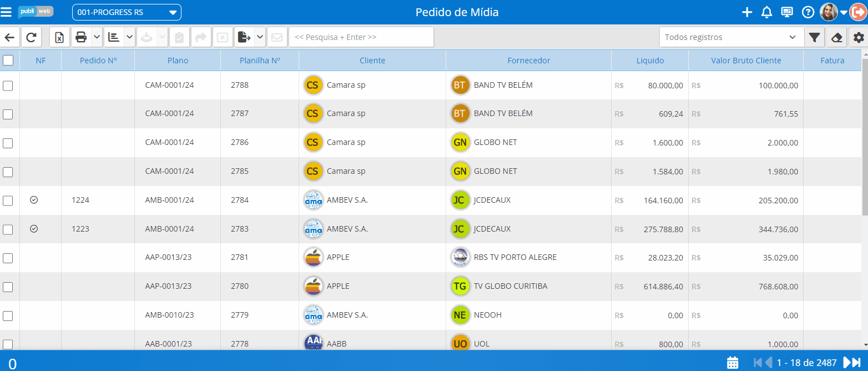Sort by the Fornecedor column header
Viewport: 868px width, 371px height.
[529, 61]
